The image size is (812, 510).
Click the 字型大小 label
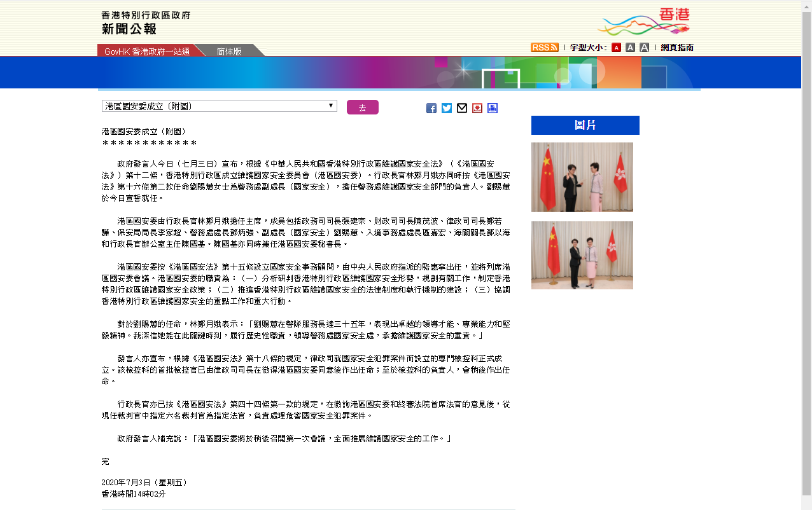point(588,48)
